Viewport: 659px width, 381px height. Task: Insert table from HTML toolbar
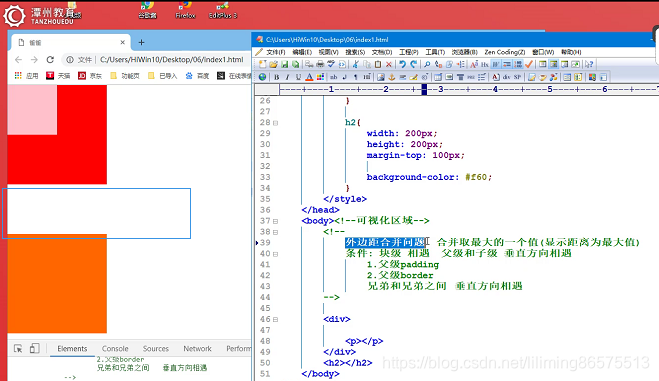click(x=438, y=77)
